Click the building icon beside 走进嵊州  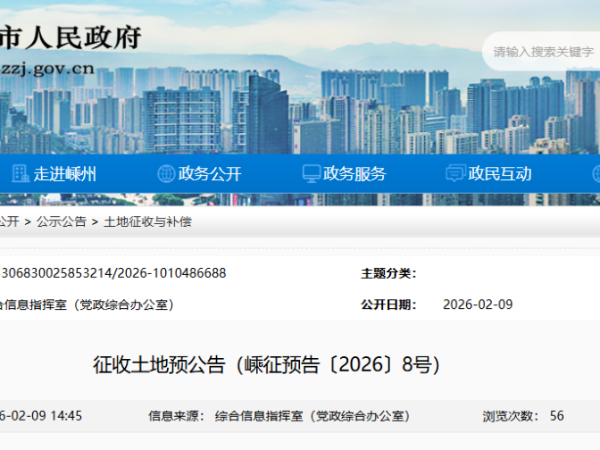click(x=19, y=173)
